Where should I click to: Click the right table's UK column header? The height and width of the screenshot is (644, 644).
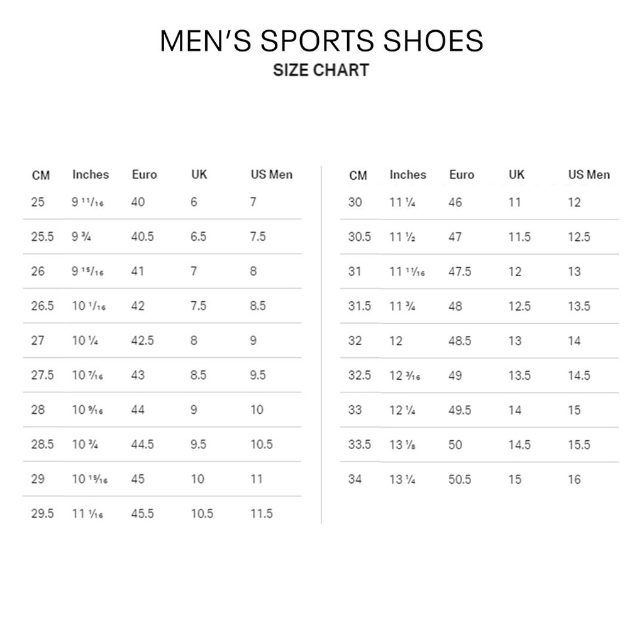point(516,174)
